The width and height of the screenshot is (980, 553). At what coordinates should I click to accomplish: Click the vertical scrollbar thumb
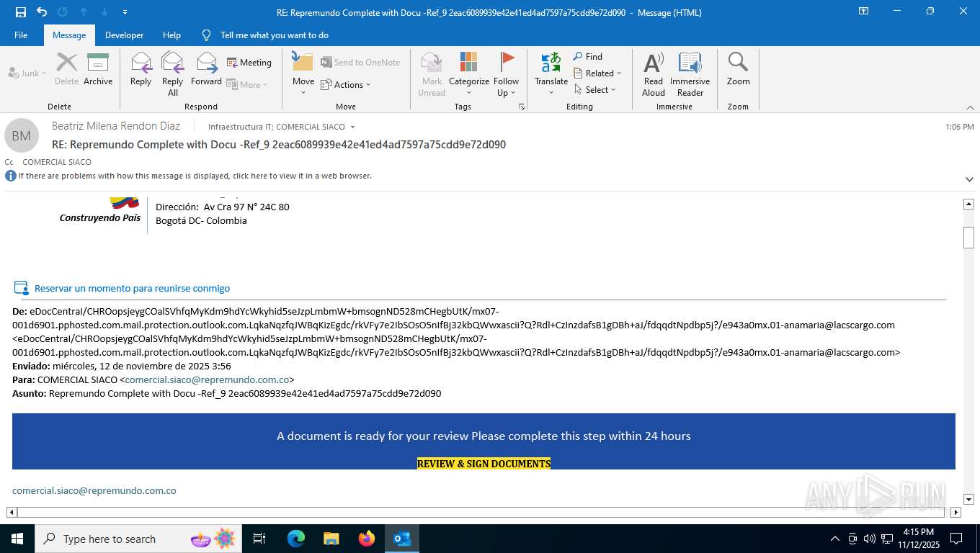[x=969, y=238]
